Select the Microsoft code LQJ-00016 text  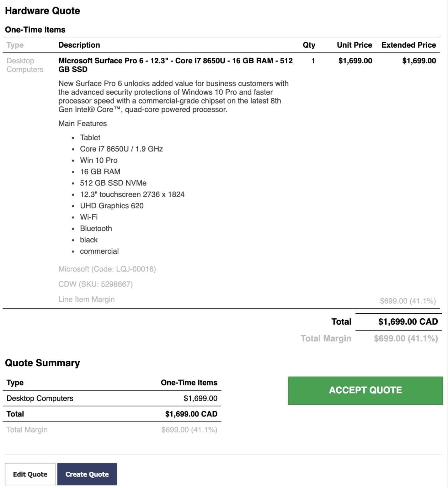click(107, 269)
